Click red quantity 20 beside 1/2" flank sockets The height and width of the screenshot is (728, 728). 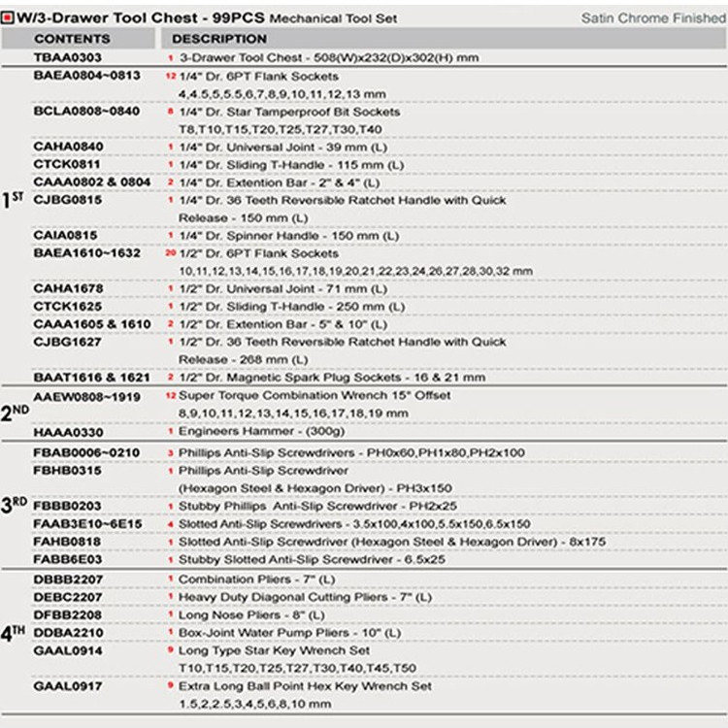coord(170,253)
